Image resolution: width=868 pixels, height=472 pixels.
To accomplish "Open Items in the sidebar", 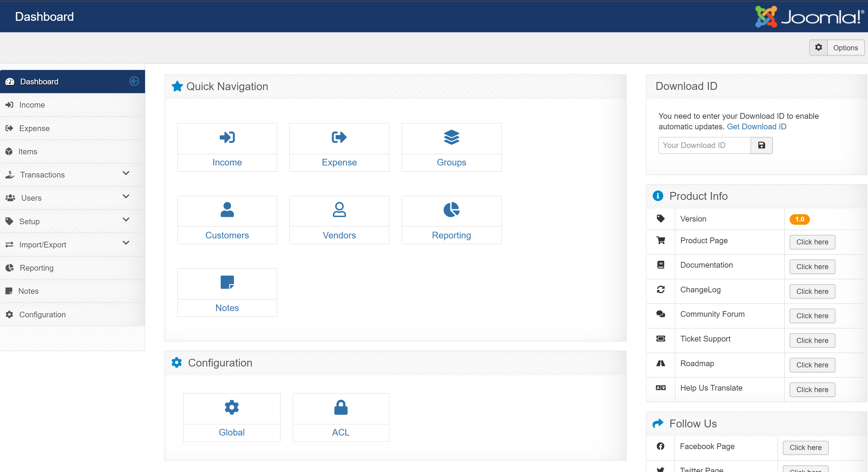I will [72, 152].
